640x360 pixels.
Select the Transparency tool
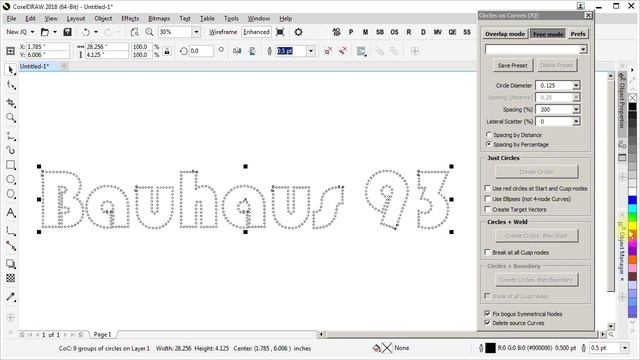point(11,278)
